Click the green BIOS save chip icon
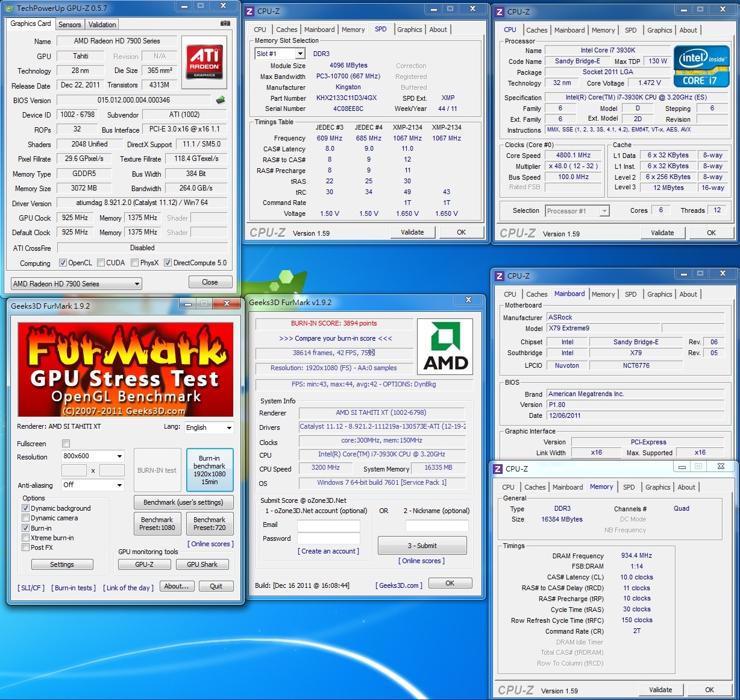This screenshot has height=700, width=740. tap(221, 100)
